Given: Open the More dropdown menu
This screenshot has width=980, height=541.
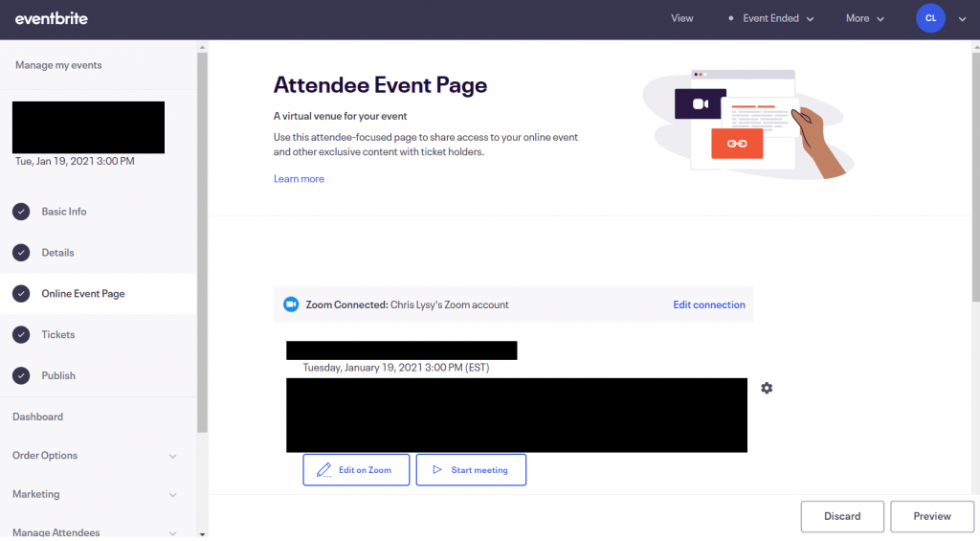Looking at the screenshot, I should [x=865, y=19].
